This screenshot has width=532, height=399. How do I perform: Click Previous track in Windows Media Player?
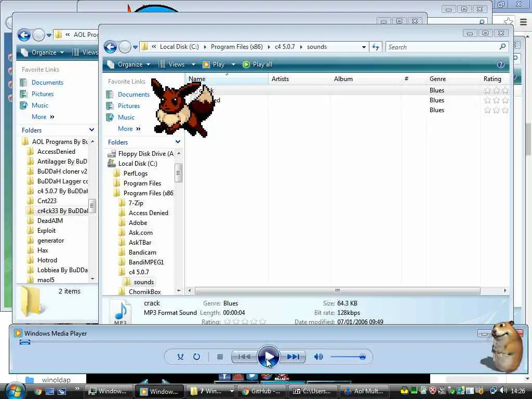(x=244, y=356)
